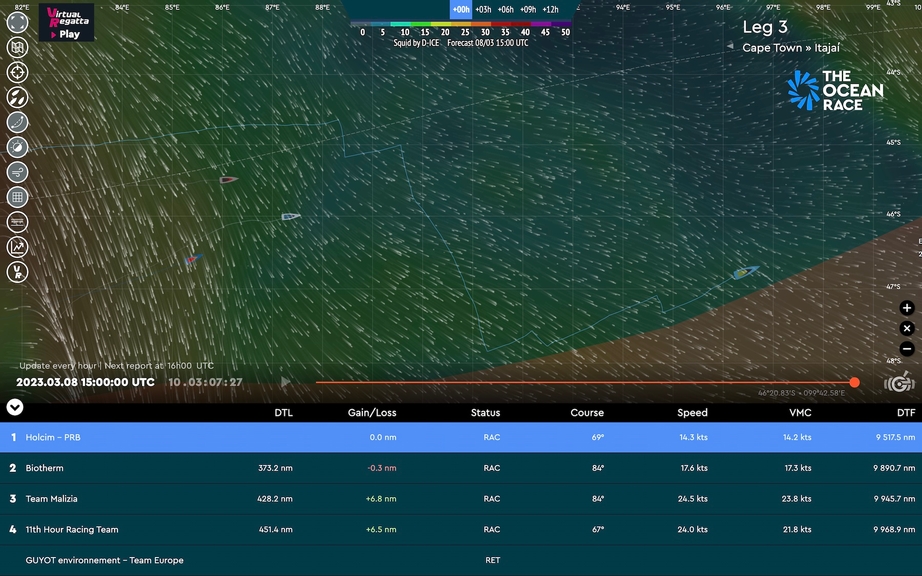Select GUYOT environnement – Team Europe row
Viewport: 922px width, 576px height.
[461, 560]
